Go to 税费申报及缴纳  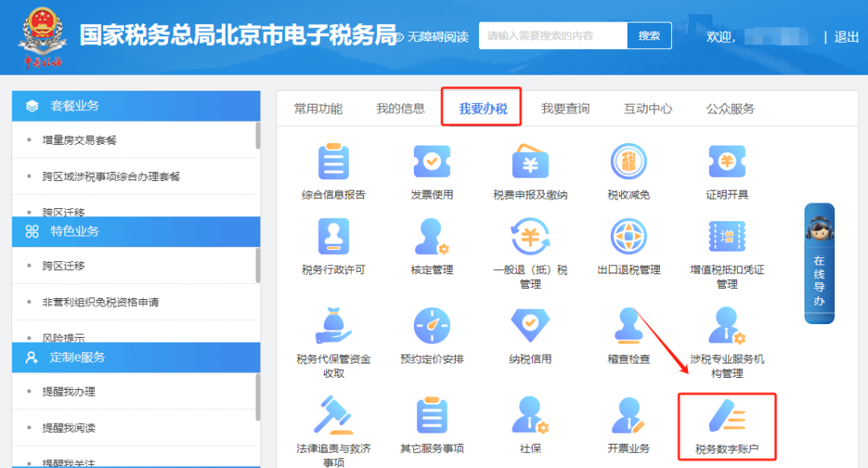click(x=530, y=161)
